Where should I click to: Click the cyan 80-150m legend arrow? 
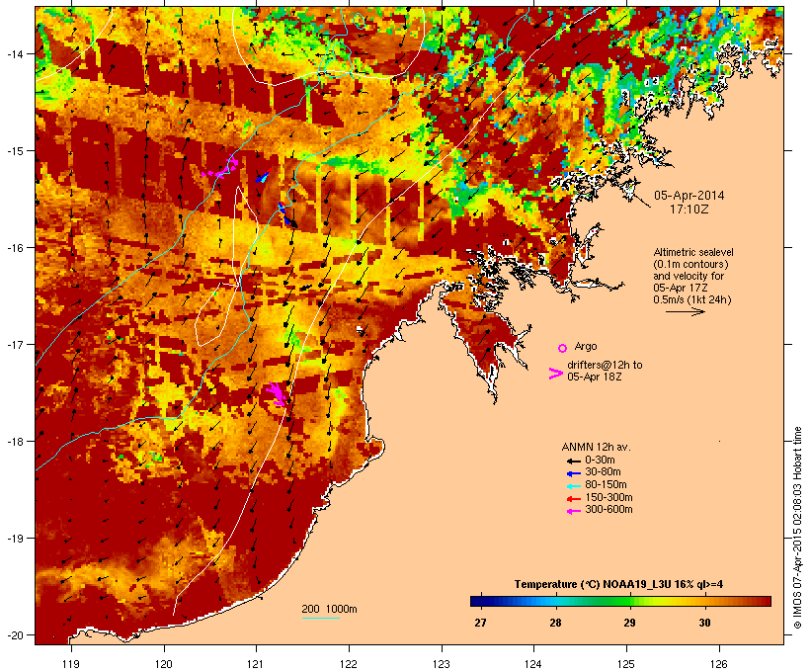pos(573,486)
